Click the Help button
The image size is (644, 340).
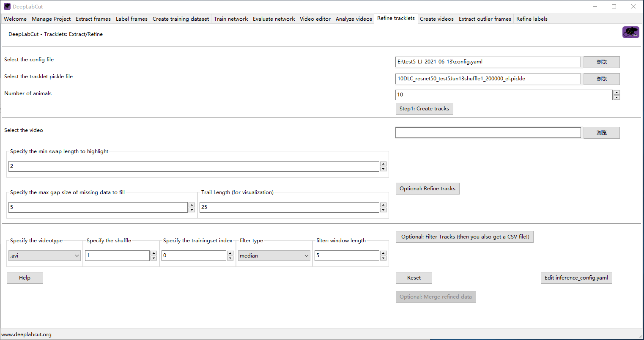25,277
